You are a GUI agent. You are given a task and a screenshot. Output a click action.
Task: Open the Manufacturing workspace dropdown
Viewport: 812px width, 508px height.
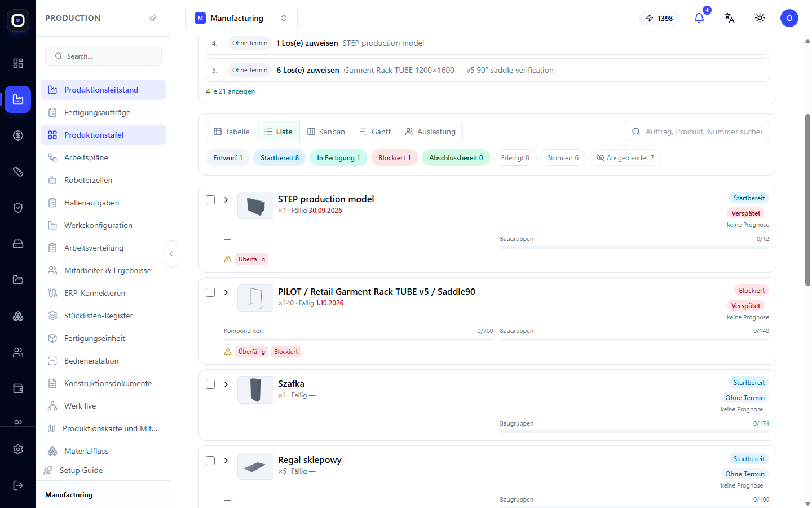[x=241, y=18]
